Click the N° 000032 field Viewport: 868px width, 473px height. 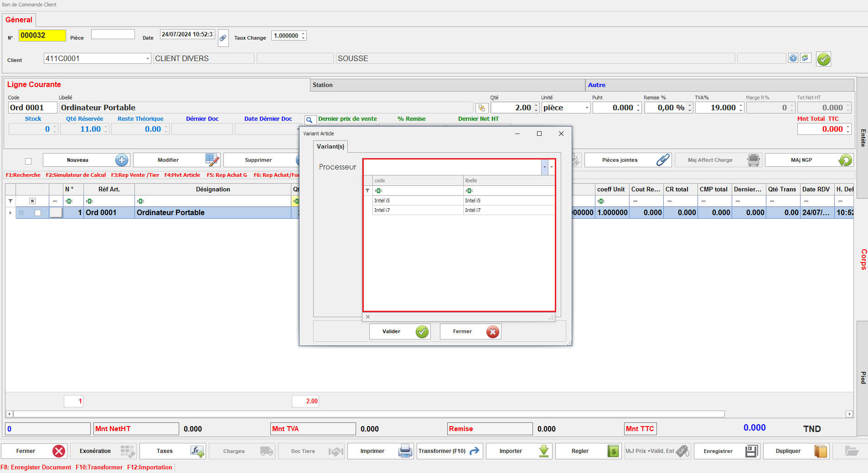click(42, 35)
